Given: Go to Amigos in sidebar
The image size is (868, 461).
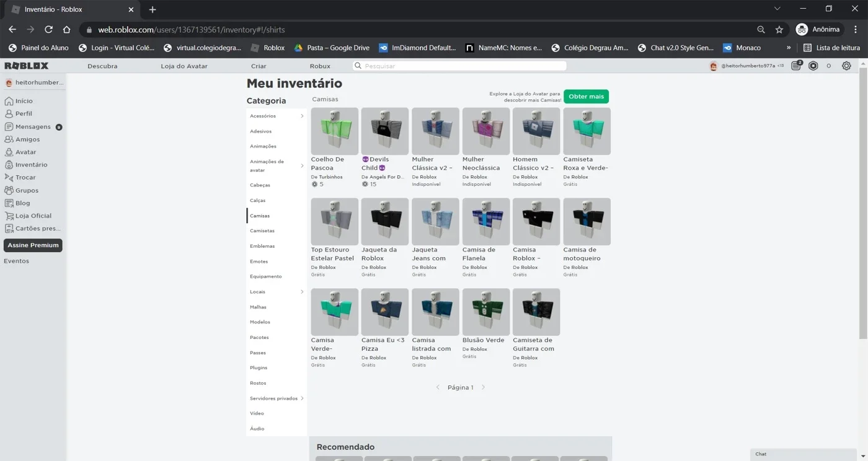Looking at the screenshot, I should click(27, 139).
